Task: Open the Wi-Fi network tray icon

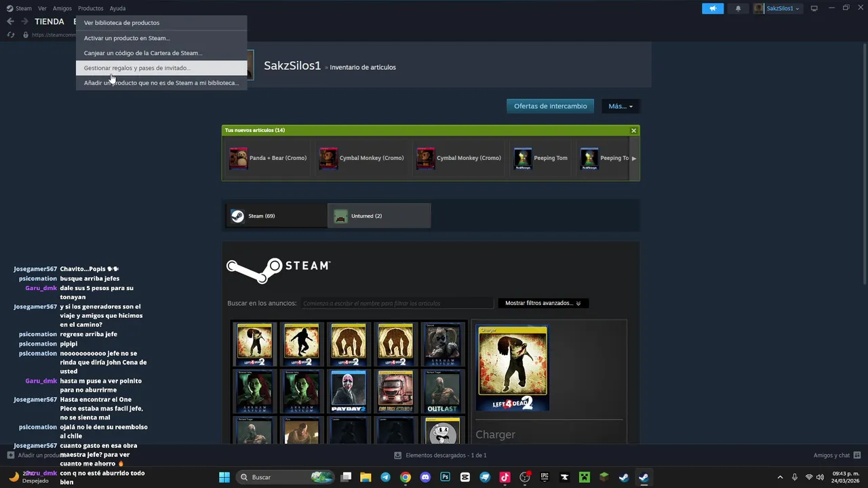Action: click(808, 477)
